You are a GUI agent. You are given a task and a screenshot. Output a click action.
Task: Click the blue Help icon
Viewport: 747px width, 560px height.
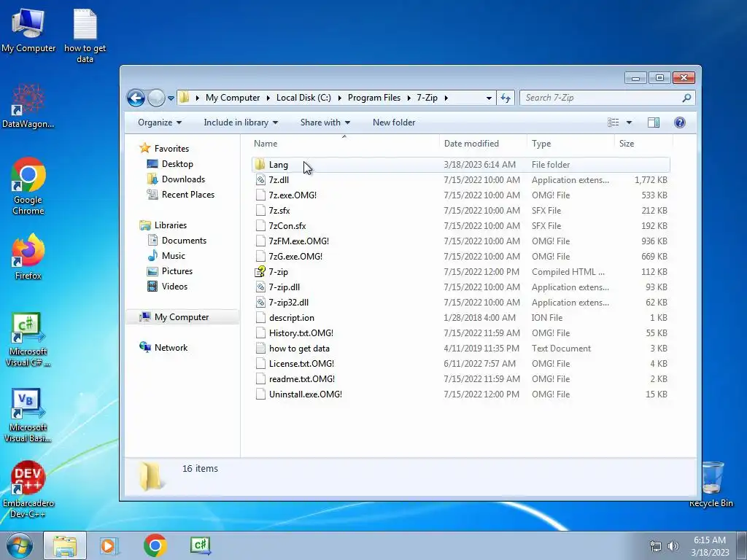pyautogui.click(x=680, y=122)
